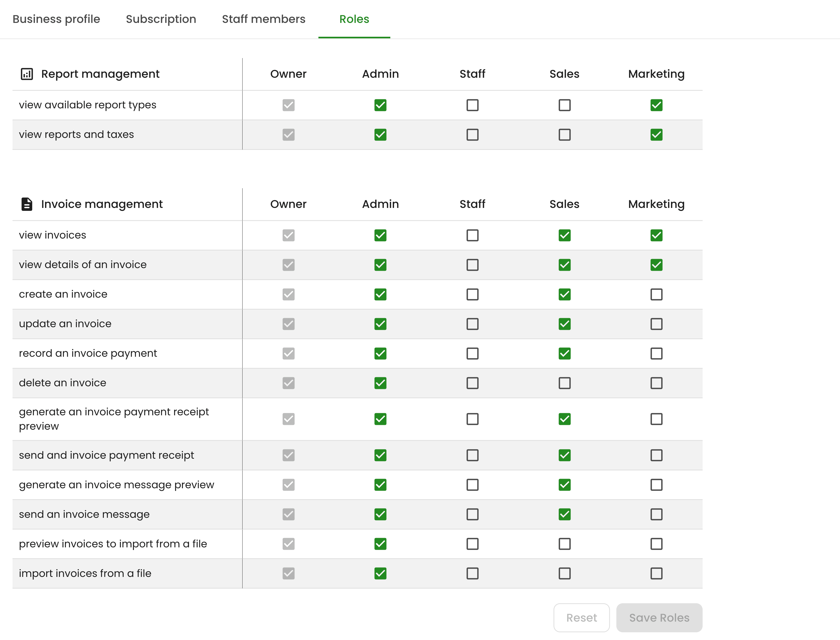Click the disabled Owner checkbox for view invoices
Viewport: 840px width, 640px height.
coord(288,235)
